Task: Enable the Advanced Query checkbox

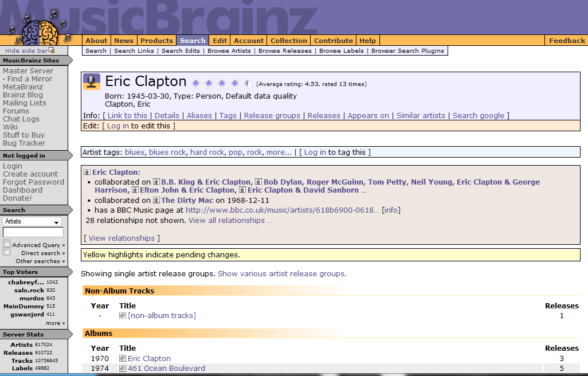Action: [x=6, y=244]
